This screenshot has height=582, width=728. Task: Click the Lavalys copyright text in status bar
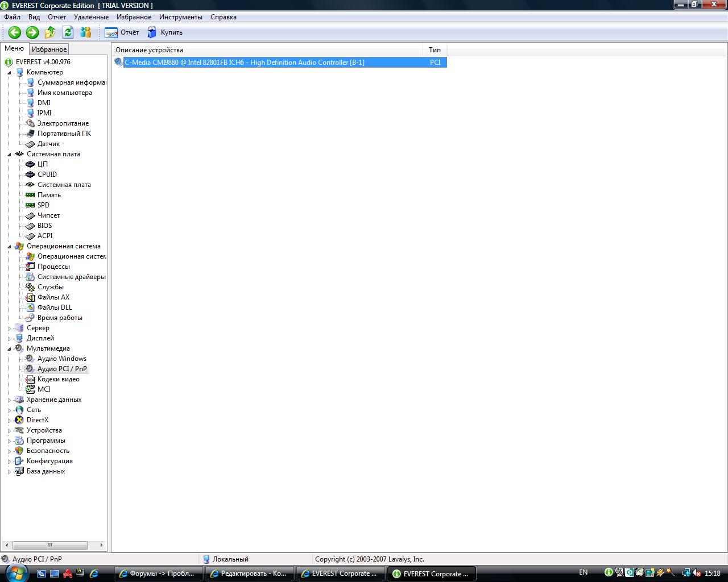point(370,559)
